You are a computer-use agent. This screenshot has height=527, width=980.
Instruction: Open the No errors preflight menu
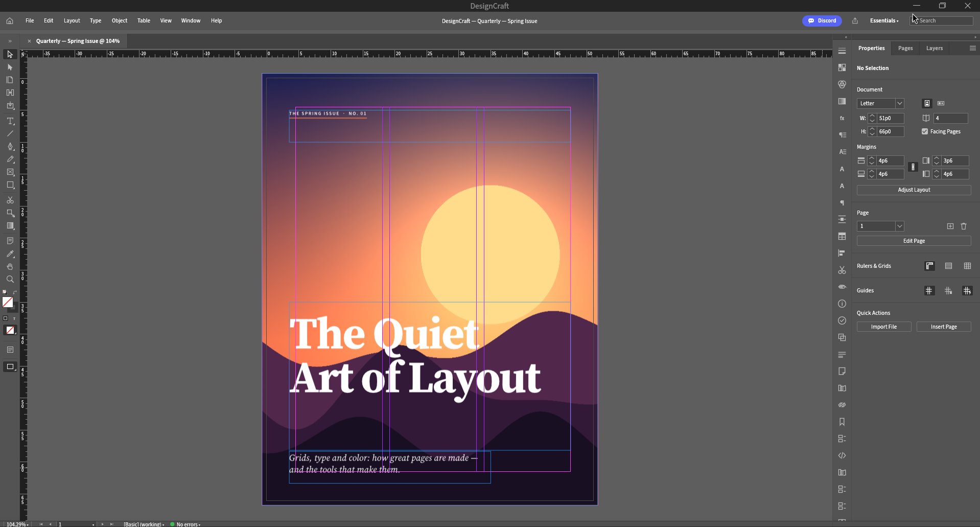185,524
